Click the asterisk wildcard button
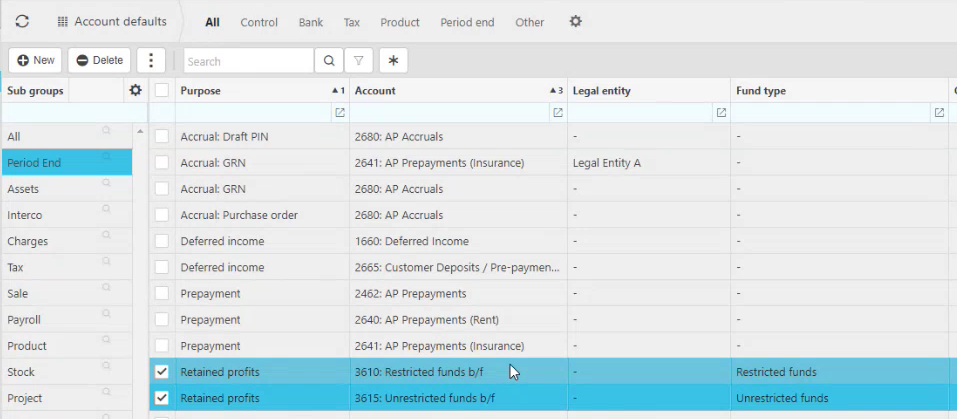 tap(393, 61)
